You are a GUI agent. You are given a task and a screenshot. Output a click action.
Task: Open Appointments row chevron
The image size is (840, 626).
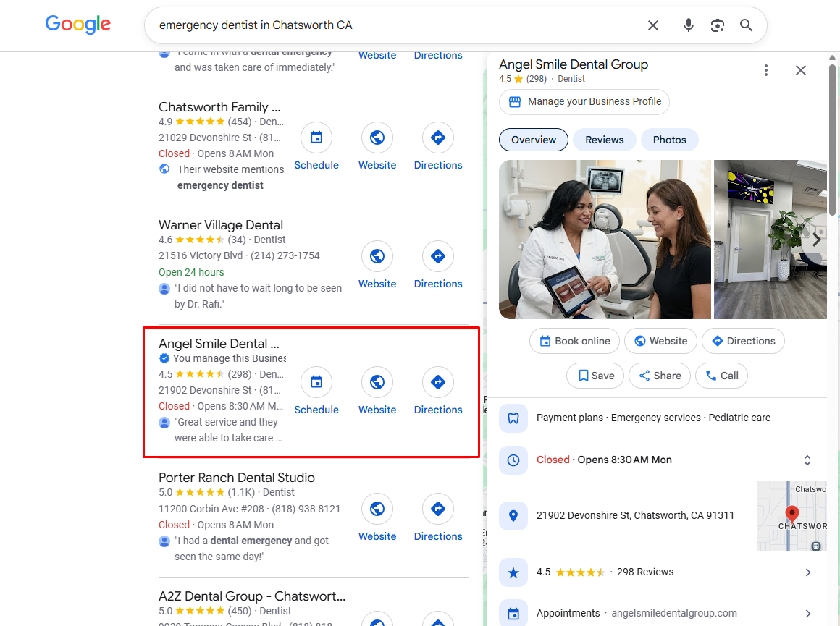click(808, 614)
